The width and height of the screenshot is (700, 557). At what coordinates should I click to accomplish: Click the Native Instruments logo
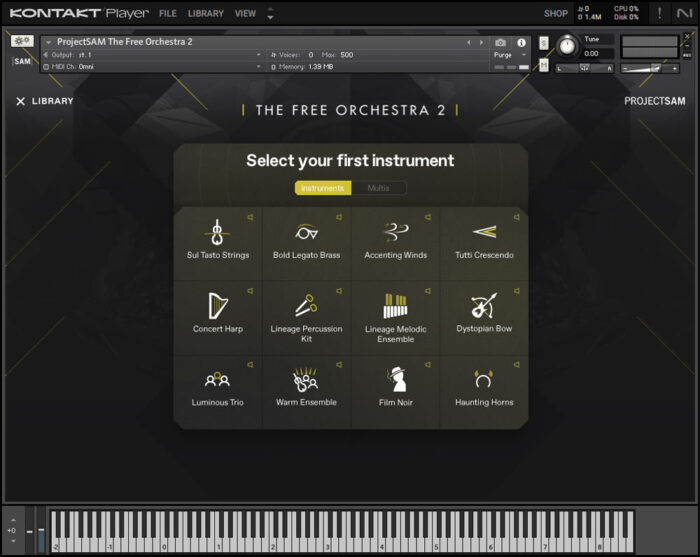click(x=684, y=13)
